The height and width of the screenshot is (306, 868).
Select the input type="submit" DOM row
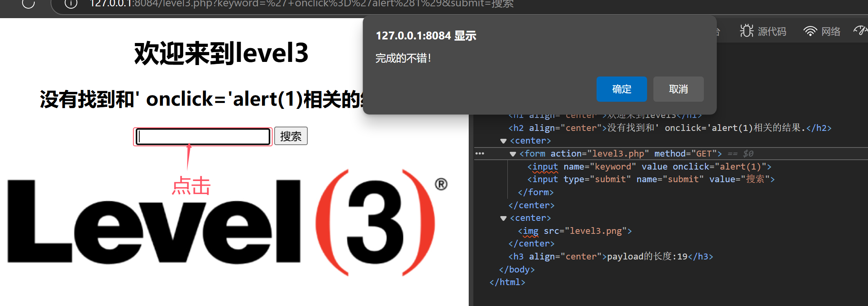point(651,179)
